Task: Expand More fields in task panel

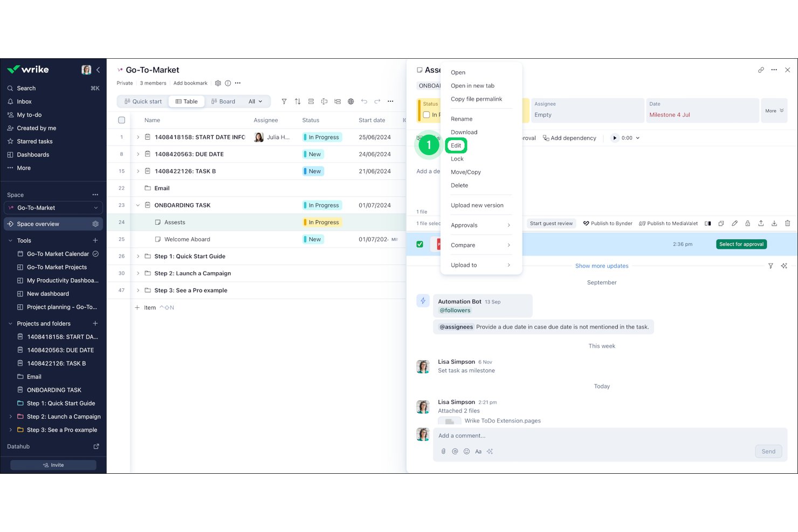Action: [774, 110]
